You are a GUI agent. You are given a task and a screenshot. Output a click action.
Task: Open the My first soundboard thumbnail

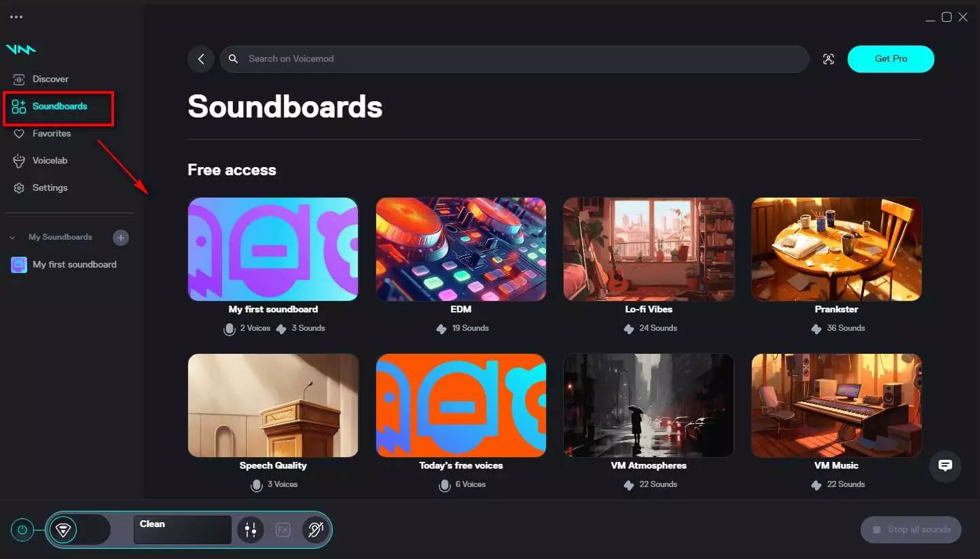pos(273,249)
